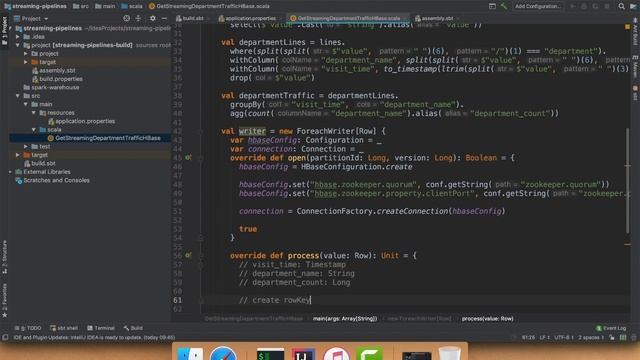640x360 pixels.
Task: Collapse the project [streaming-pipelines-build] folder
Action: coord(18,45)
